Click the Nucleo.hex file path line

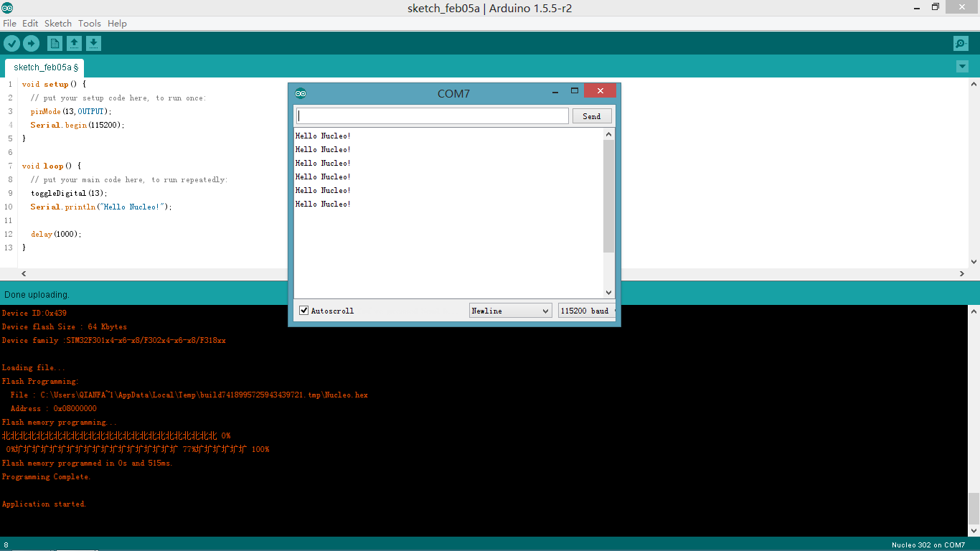189,395
